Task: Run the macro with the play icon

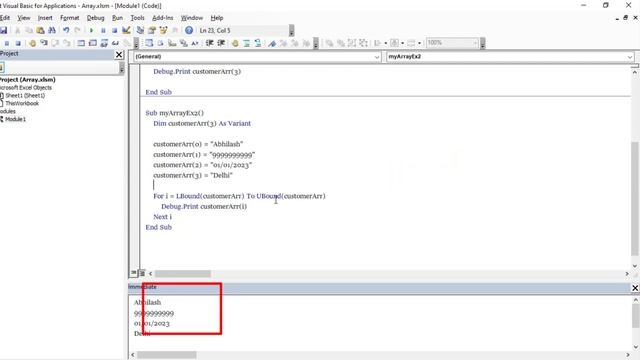Action: (91, 31)
